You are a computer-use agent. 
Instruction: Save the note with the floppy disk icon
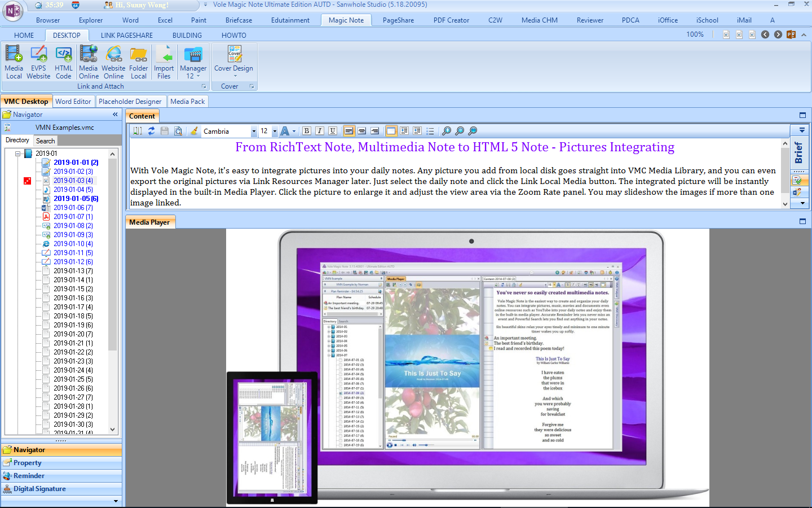pyautogui.click(x=165, y=131)
